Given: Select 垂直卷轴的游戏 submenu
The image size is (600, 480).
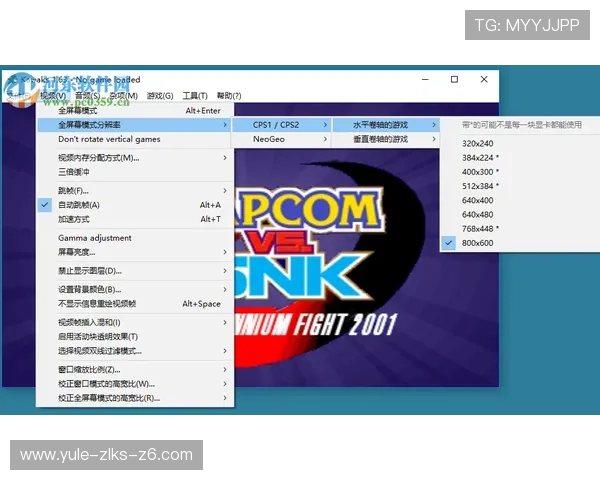Looking at the screenshot, I should tap(386, 139).
